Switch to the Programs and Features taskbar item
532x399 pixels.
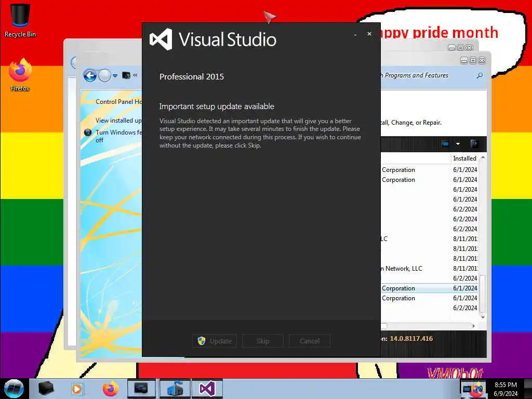(x=175, y=389)
